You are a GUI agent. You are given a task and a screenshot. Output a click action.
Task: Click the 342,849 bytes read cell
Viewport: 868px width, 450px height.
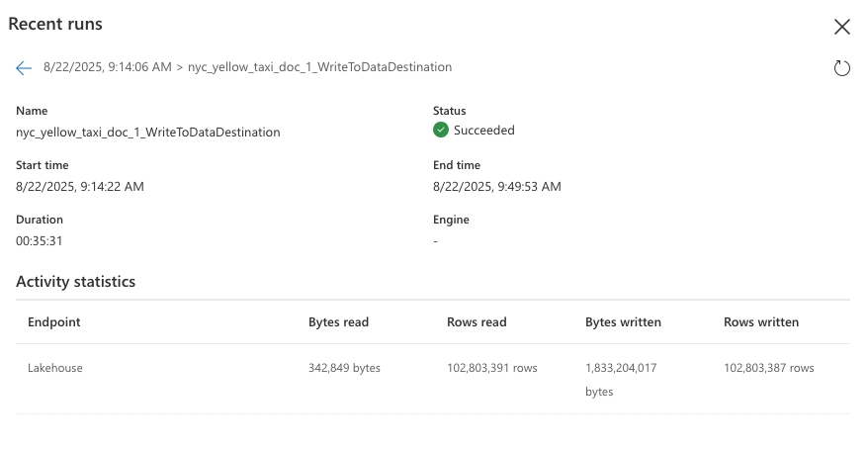pos(344,368)
